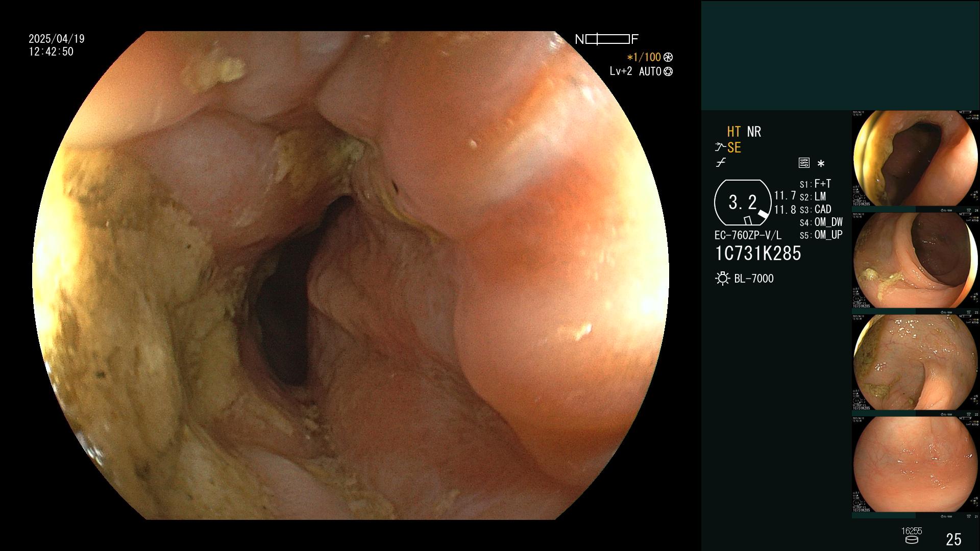
Task: Click the N to F zoom position bar
Action: coord(607,39)
